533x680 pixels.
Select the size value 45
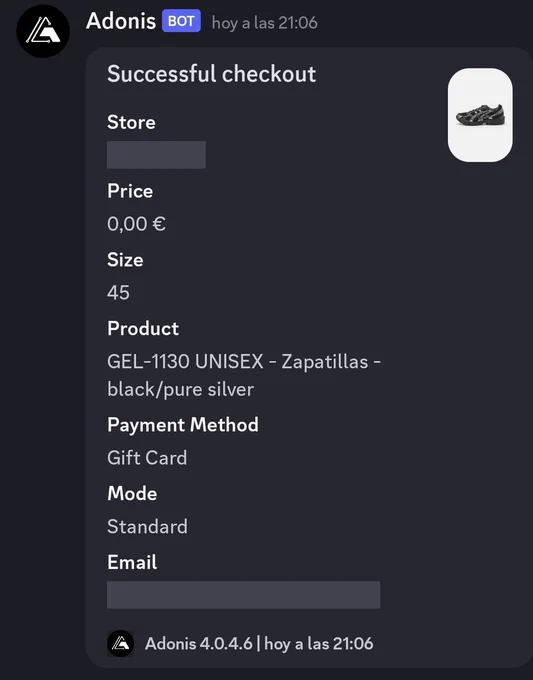118,293
